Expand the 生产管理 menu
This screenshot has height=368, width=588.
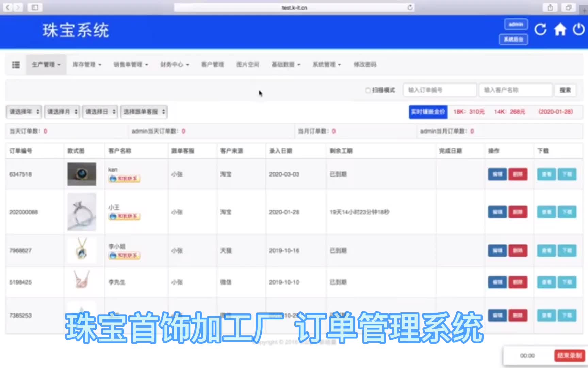tap(46, 64)
